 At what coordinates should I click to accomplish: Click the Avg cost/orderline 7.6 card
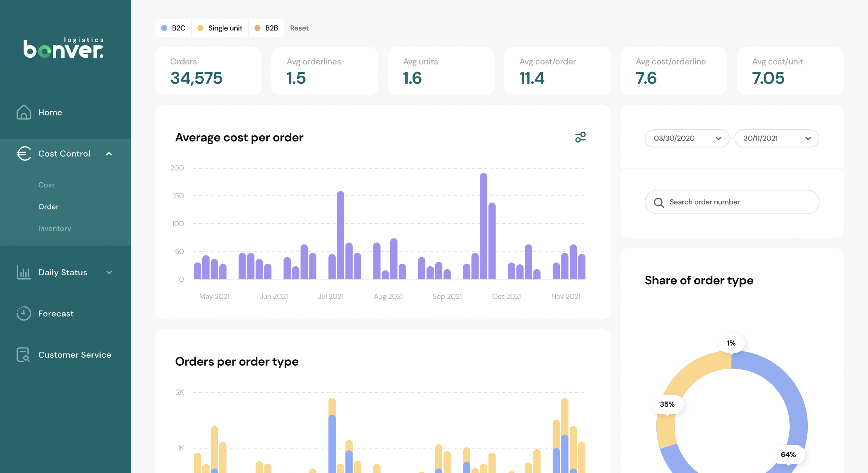674,71
